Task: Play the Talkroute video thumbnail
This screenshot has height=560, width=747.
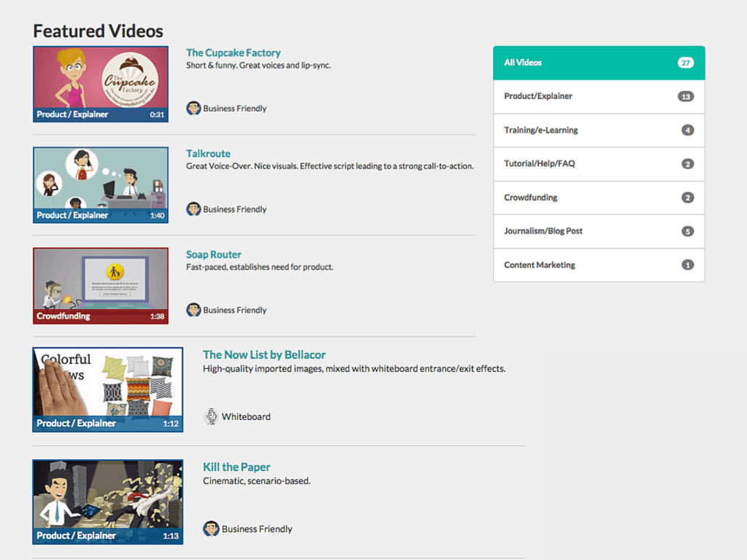Action: point(101,184)
